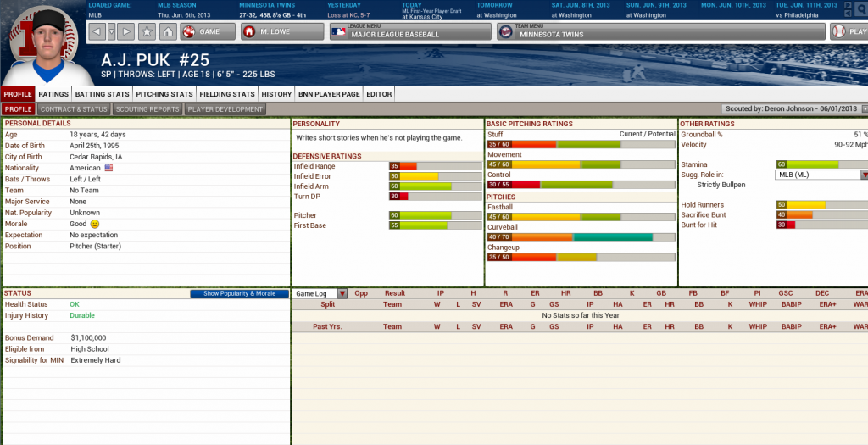Screen dimensions: 868x445
Task: Click the back navigation arrow
Action: coord(97,31)
